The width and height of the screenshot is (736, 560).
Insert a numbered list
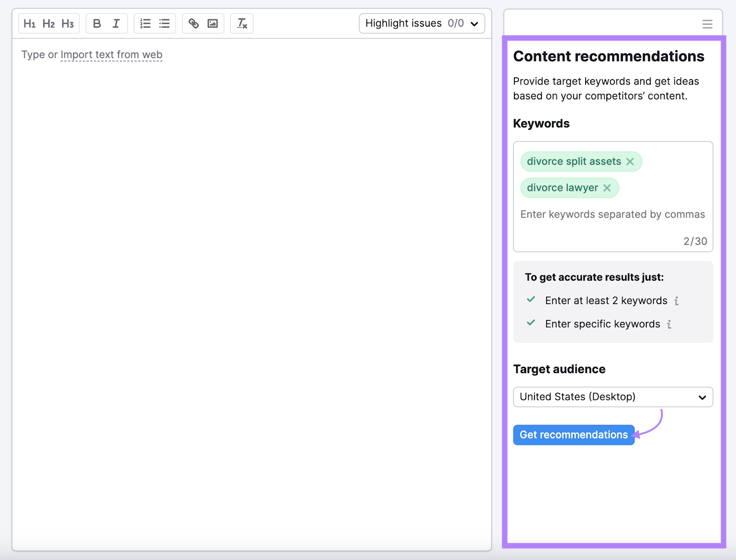(x=145, y=23)
